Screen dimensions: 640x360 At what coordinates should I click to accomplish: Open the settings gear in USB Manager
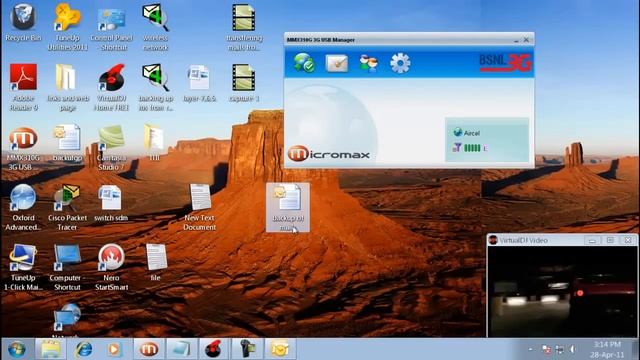tap(400, 63)
